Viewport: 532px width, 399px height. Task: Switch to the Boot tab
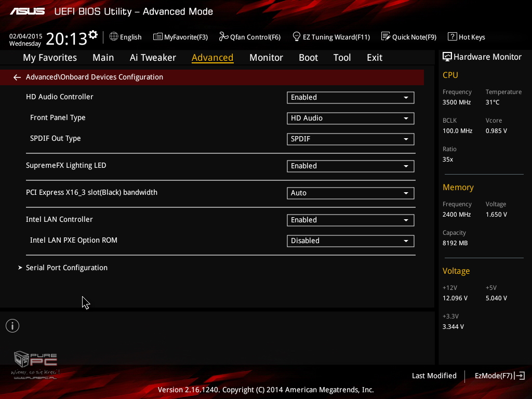[x=309, y=58]
